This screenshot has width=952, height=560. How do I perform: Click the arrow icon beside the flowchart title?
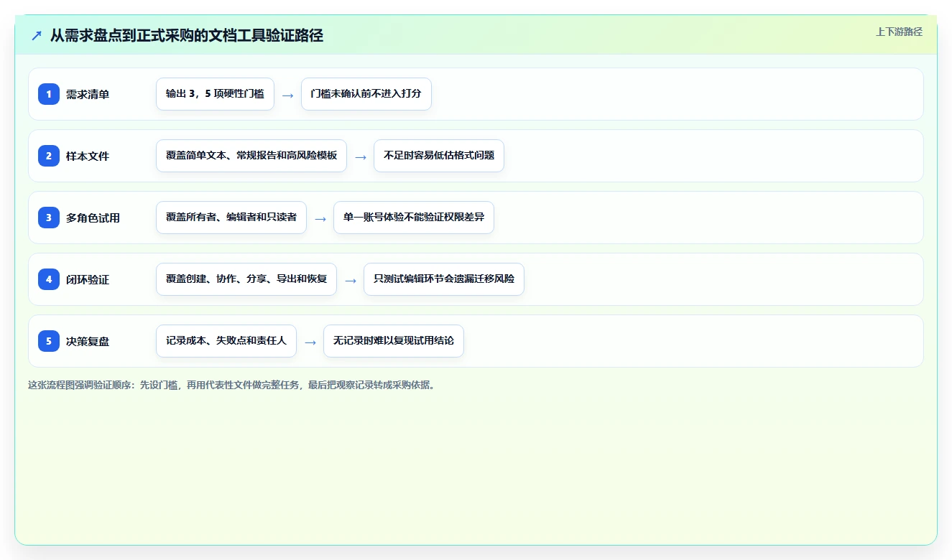(x=37, y=35)
